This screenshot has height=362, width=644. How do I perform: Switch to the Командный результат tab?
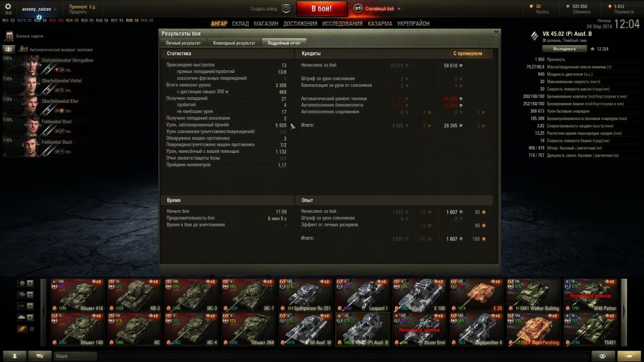click(233, 42)
